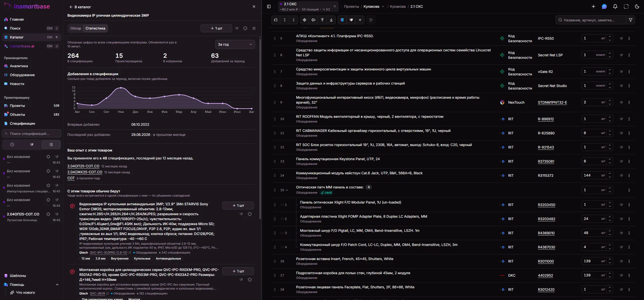Screen dimensions: 644x300
Task: Click the fullscreen frame icon in header
Action: pyautogui.click(x=626, y=6)
